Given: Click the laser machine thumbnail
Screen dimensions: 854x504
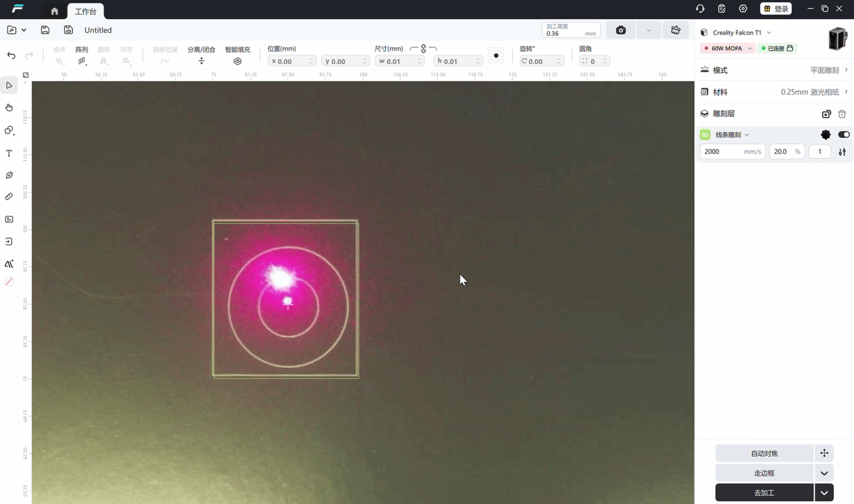Looking at the screenshot, I should [837, 39].
